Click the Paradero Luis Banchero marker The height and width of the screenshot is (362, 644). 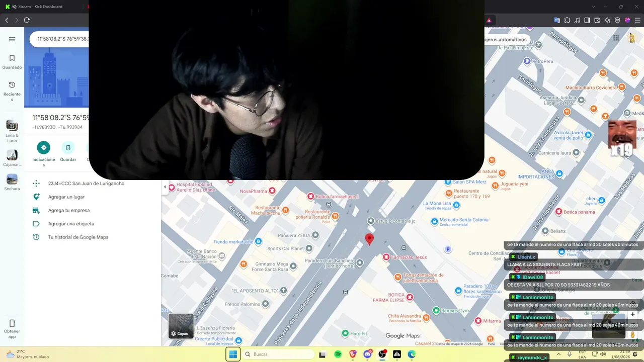click(x=360, y=262)
